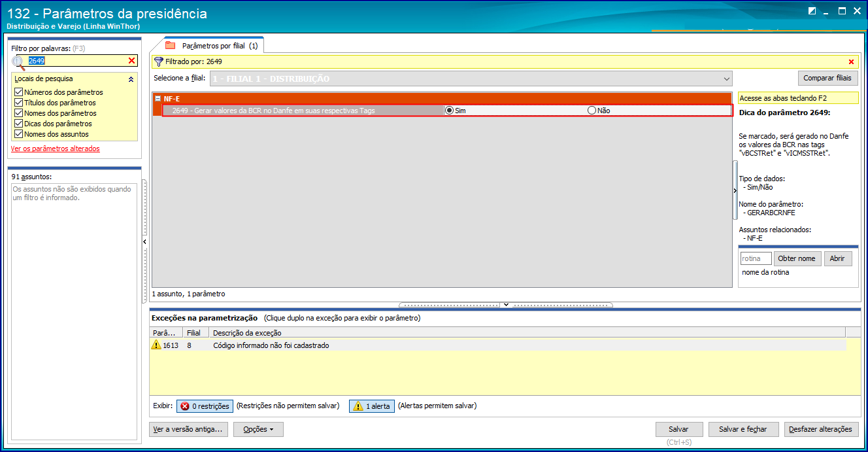Click the filter words input field
Viewport: 868px width, 452px height.
[76, 61]
